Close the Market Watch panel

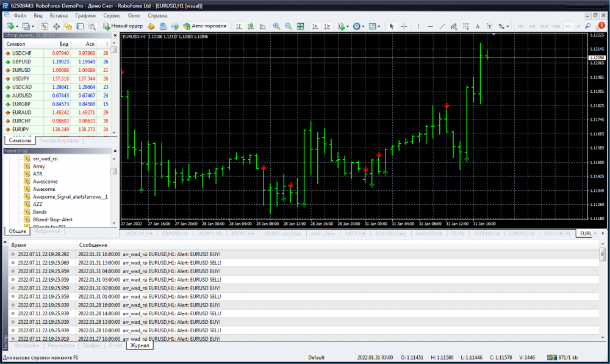pyautogui.click(x=115, y=35)
